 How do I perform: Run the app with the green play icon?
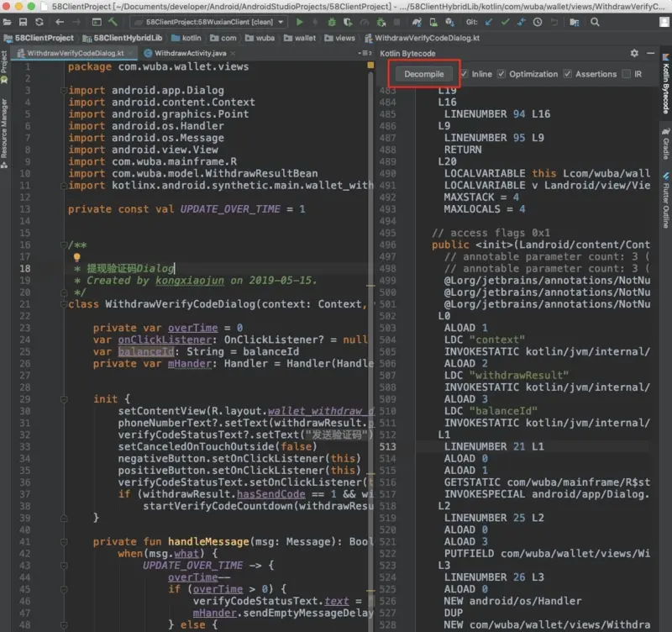(300, 22)
